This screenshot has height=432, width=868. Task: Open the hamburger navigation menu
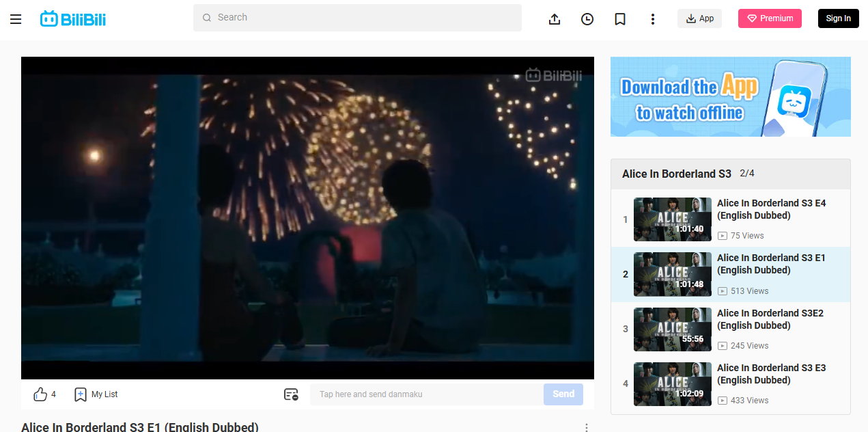16,19
